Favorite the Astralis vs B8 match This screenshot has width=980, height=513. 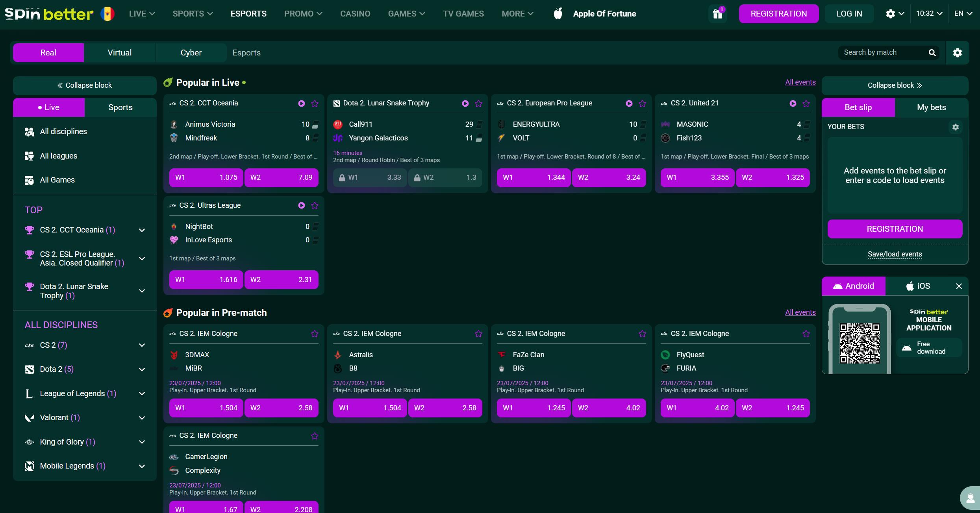[478, 334]
